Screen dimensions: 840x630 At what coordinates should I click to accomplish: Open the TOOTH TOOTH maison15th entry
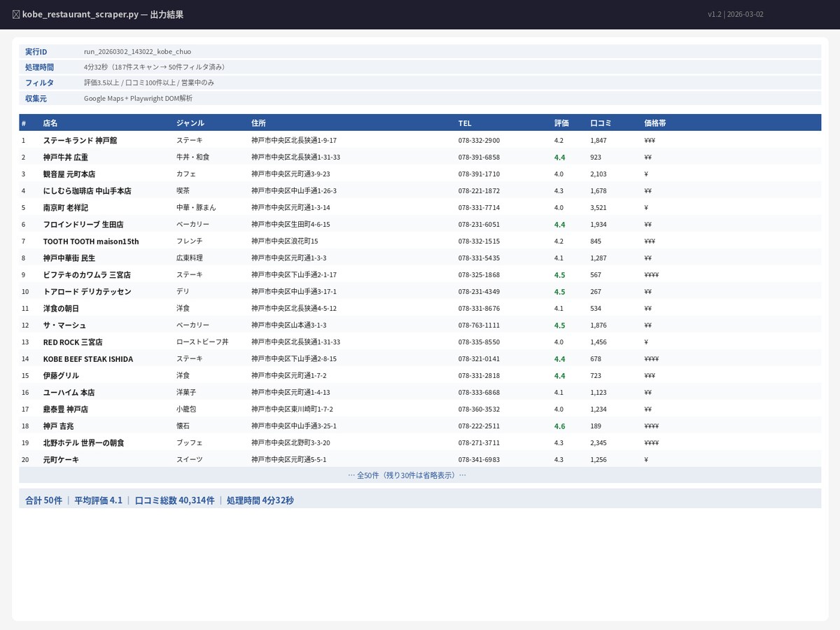91,241
